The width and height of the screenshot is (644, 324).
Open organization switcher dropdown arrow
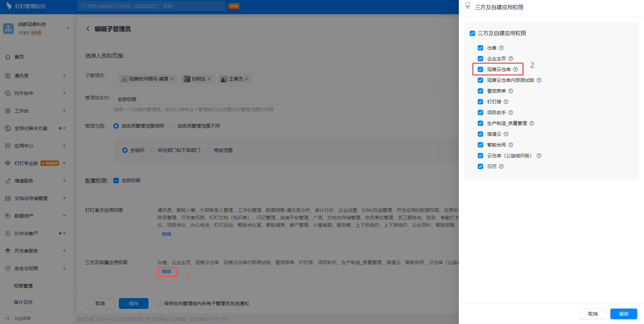[68, 29]
